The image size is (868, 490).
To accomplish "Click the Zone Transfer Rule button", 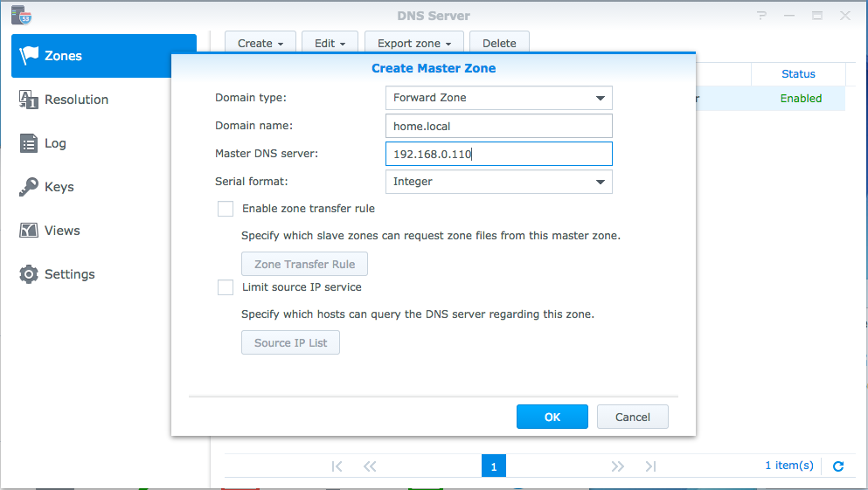I will point(304,265).
